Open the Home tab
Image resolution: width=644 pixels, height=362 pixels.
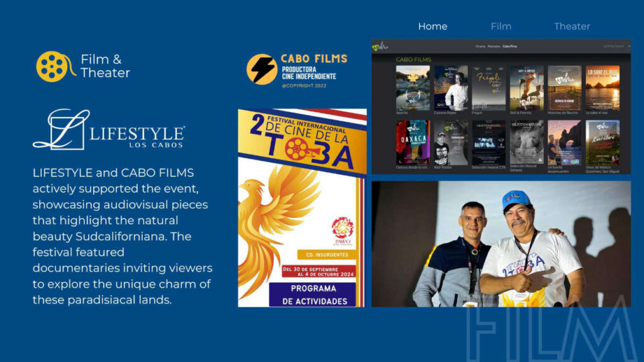[433, 26]
